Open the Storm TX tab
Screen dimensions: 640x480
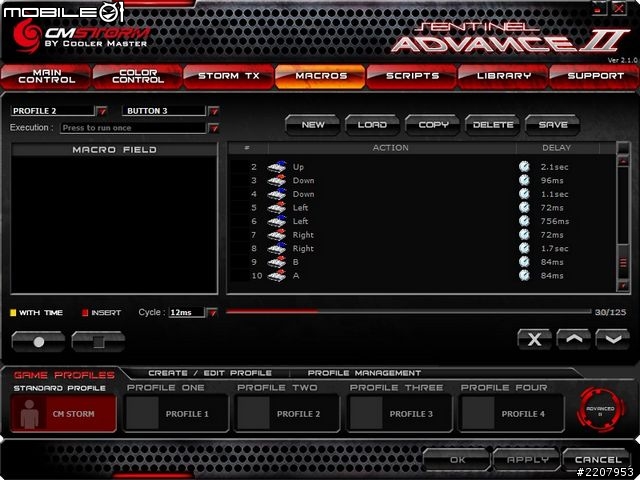(x=229, y=76)
